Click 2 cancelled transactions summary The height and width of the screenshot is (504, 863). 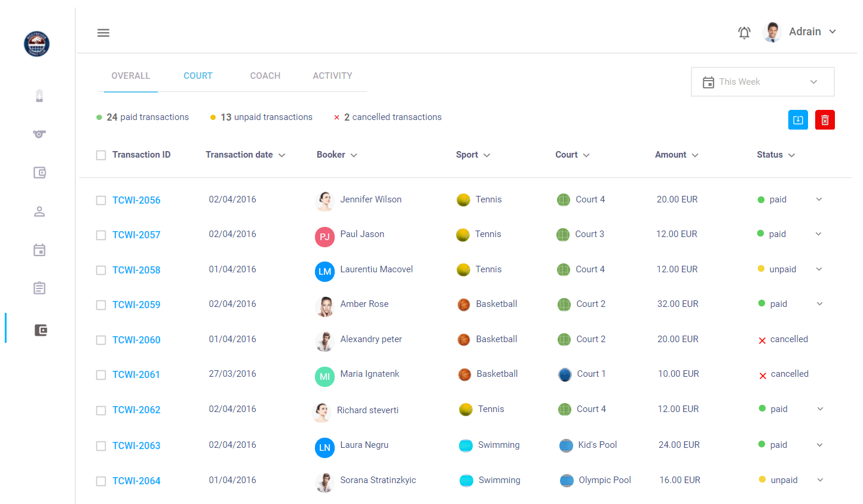[x=387, y=117]
